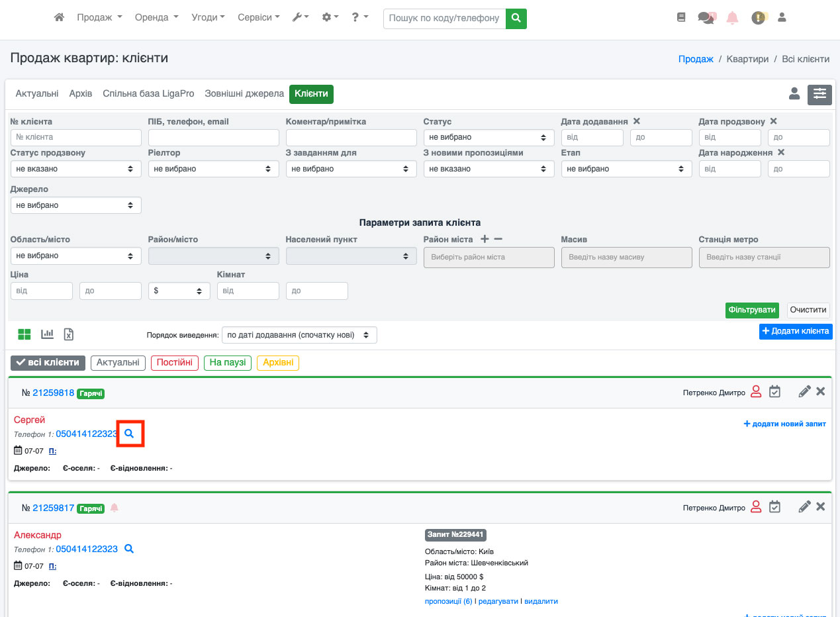Open the statistics chart view icon
840x617 pixels.
click(47, 334)
